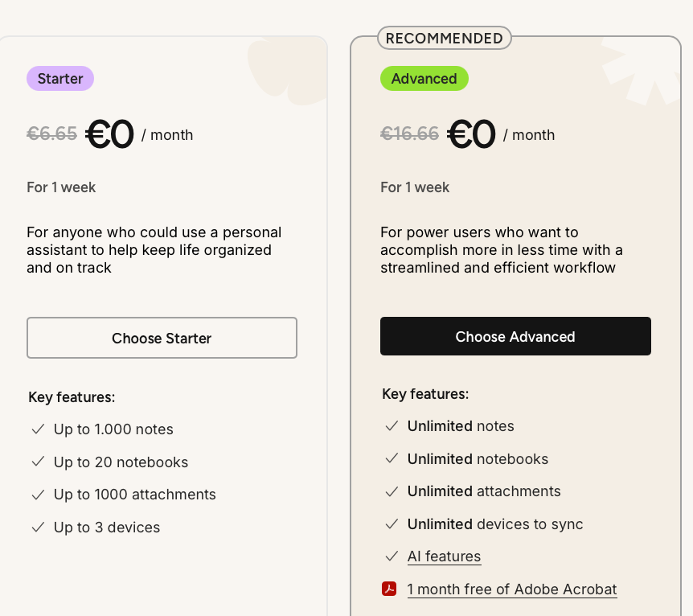Click checkmark beside Up to 3 devices

(38, 528)
